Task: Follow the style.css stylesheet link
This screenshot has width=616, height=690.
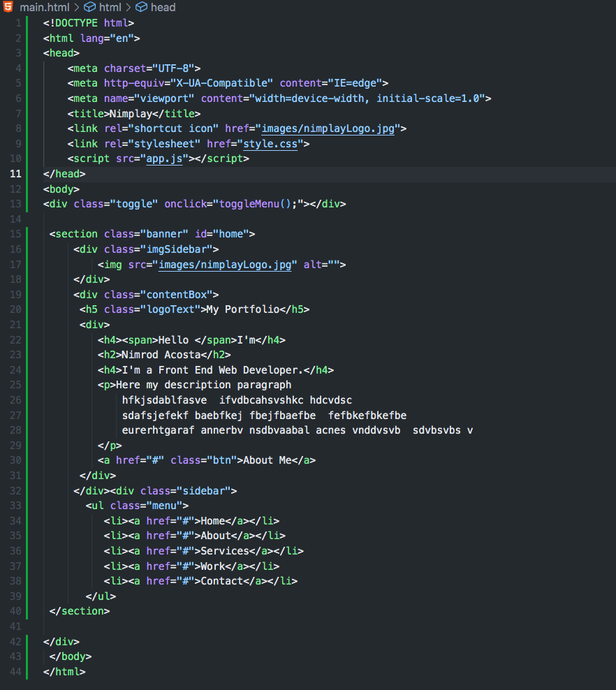Action: (270, 143)
